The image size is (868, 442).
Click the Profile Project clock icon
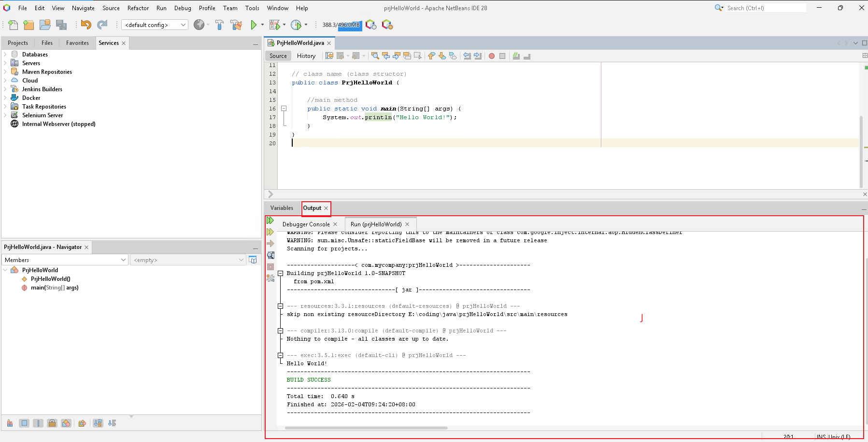296,25
